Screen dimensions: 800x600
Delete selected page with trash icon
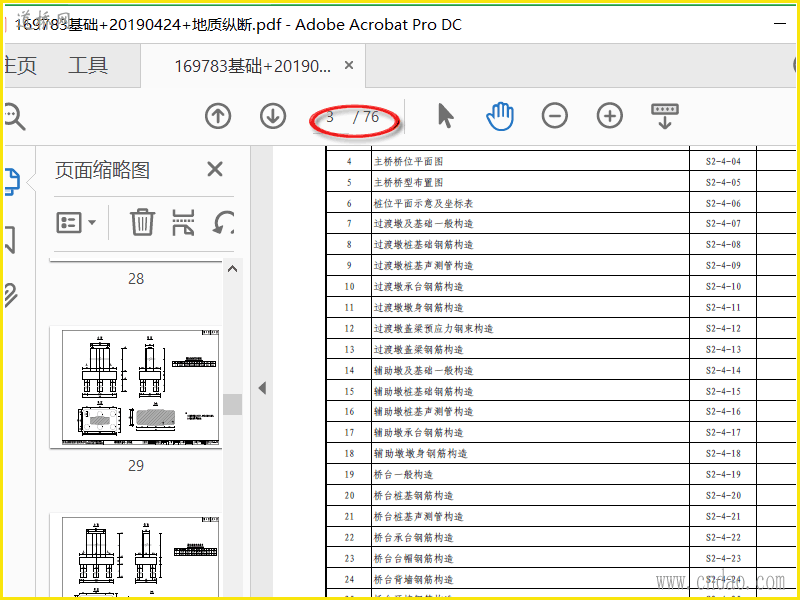point(142,222)
